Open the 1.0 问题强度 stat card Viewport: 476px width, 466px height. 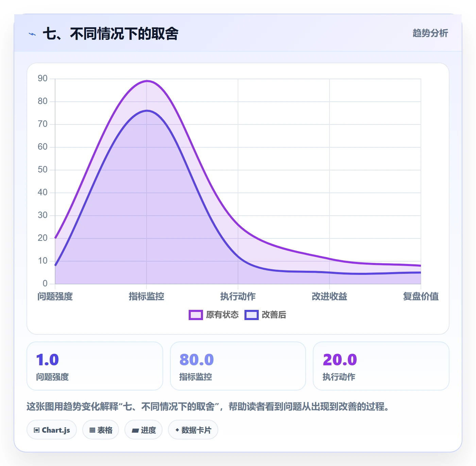point(95,366)
